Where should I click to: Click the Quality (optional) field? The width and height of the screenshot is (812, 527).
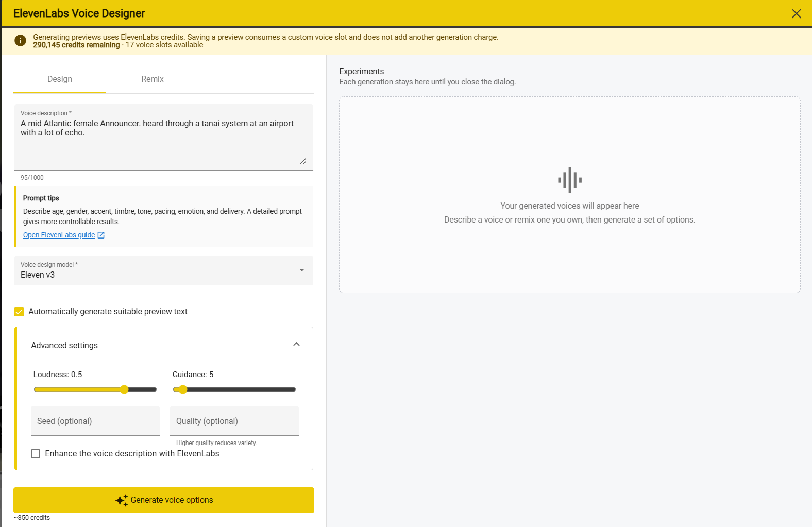[234, 421]
